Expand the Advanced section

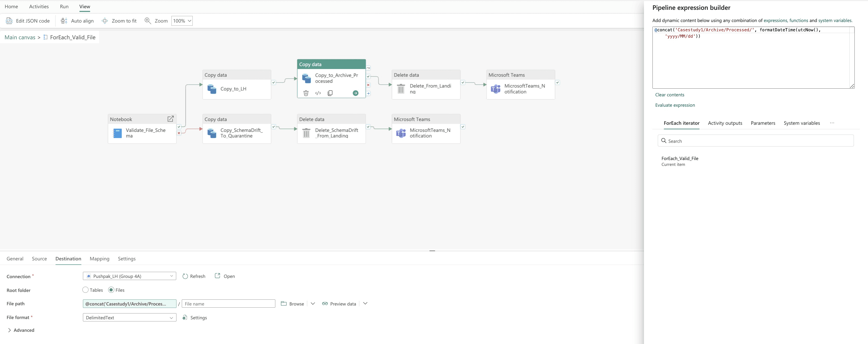(x=20, y=330)
